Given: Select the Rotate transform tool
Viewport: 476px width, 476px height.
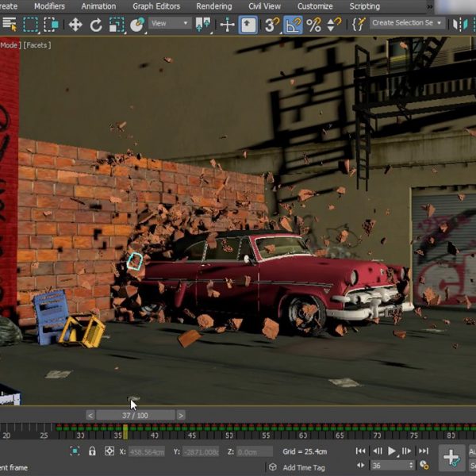Looking at the screenshot, I should click(x=96, y=25).
